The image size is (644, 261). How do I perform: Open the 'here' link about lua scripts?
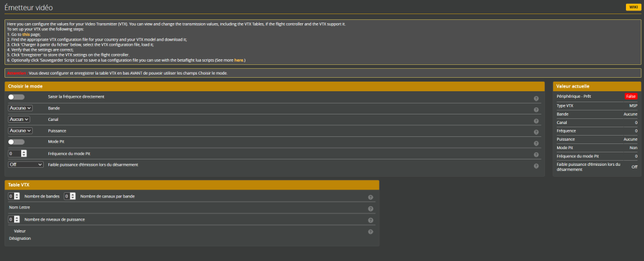pos(238,60)
